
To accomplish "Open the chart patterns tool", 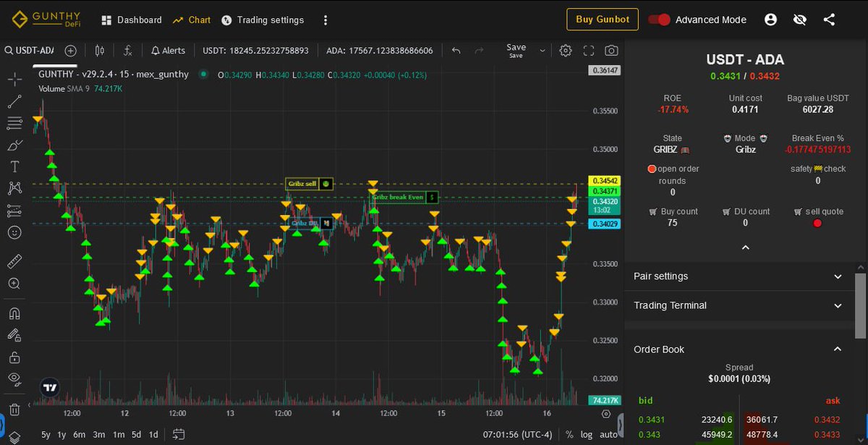I will tap(14, 189).
